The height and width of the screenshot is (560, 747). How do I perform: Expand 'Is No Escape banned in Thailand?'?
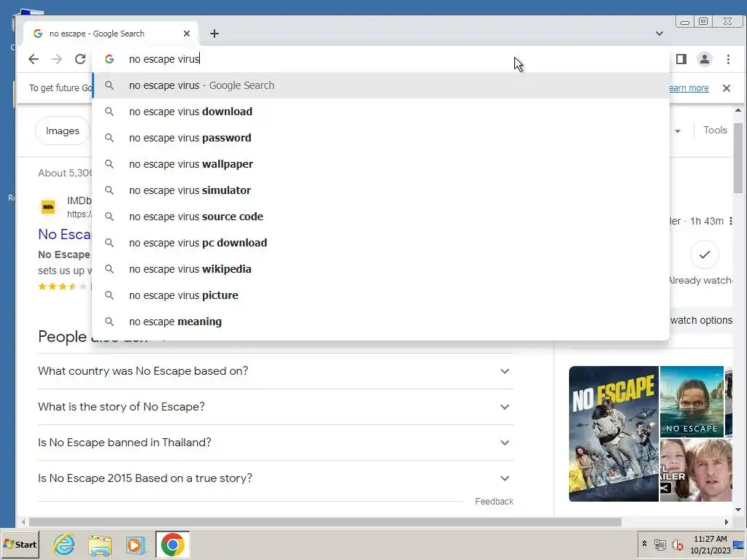pos(275,443)
